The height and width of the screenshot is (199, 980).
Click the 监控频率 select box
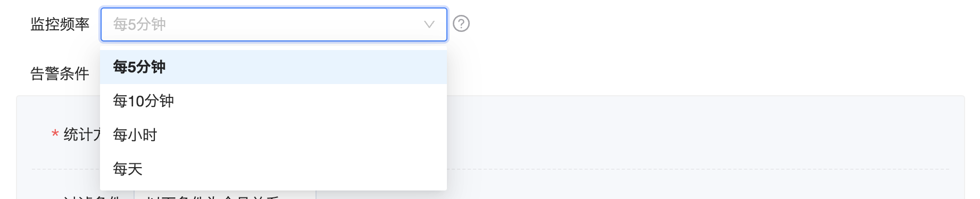tap(273, 24)
